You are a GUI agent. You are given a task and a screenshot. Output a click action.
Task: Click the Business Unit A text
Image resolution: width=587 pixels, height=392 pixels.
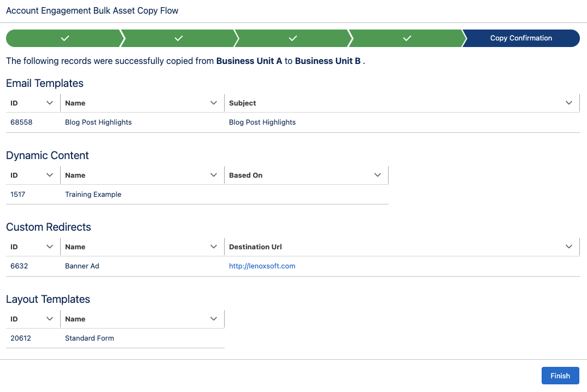[249, 61]
